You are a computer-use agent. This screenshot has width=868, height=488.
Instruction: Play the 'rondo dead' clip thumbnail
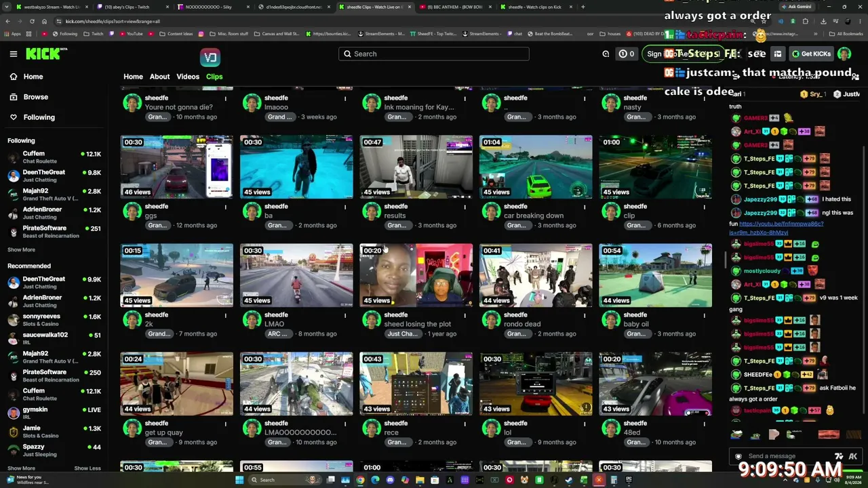pyautogui.click(x=536, y=275)
